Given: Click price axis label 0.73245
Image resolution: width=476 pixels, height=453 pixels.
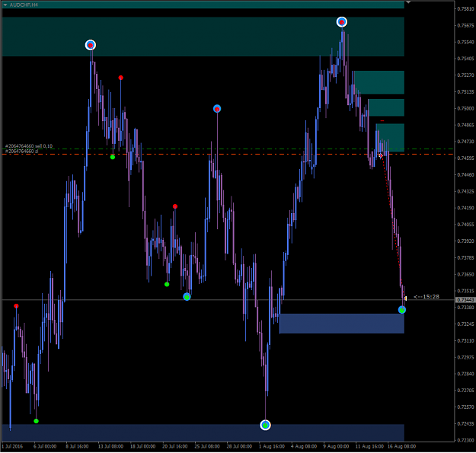Looking at the screenshot, I should pos(465,324).
